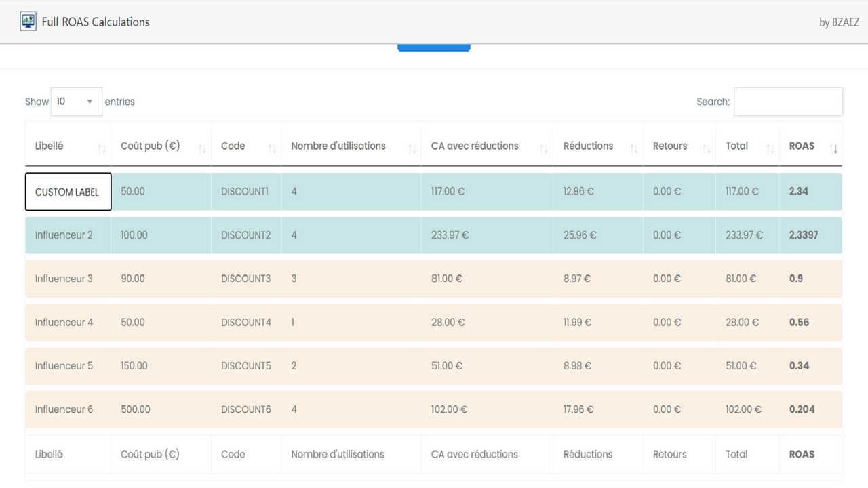Click the 11.99 € reductions cell
Image resolution: width=868 pixels, height=488 pixels.
[x=598, y=322]
